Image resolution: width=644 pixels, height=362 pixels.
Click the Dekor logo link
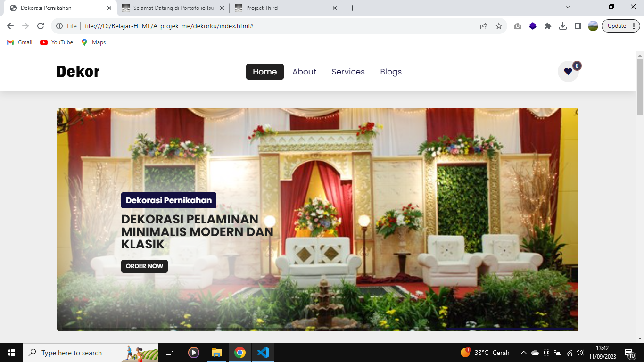click(78, 72)
